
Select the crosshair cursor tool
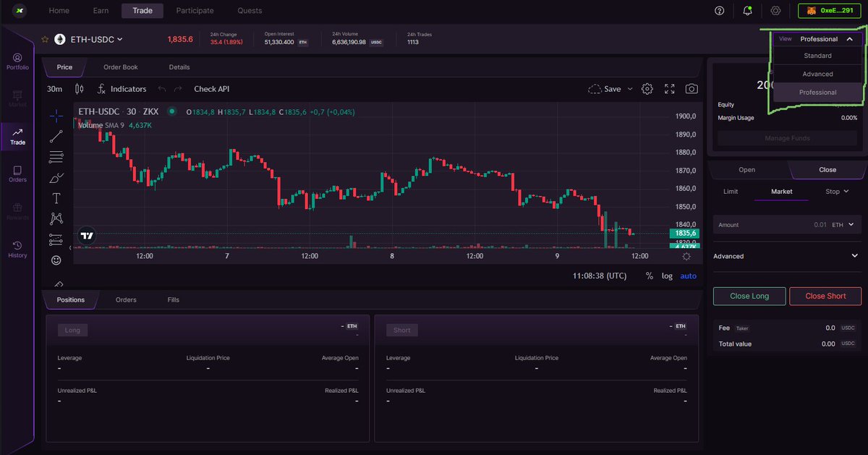[x=56, y=116]
